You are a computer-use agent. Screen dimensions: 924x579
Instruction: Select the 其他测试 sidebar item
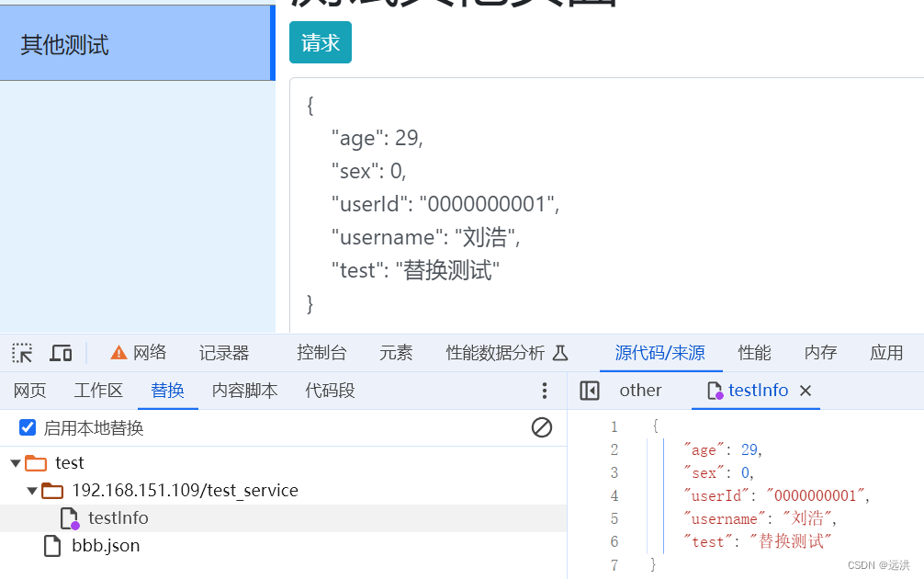[137, 43]
